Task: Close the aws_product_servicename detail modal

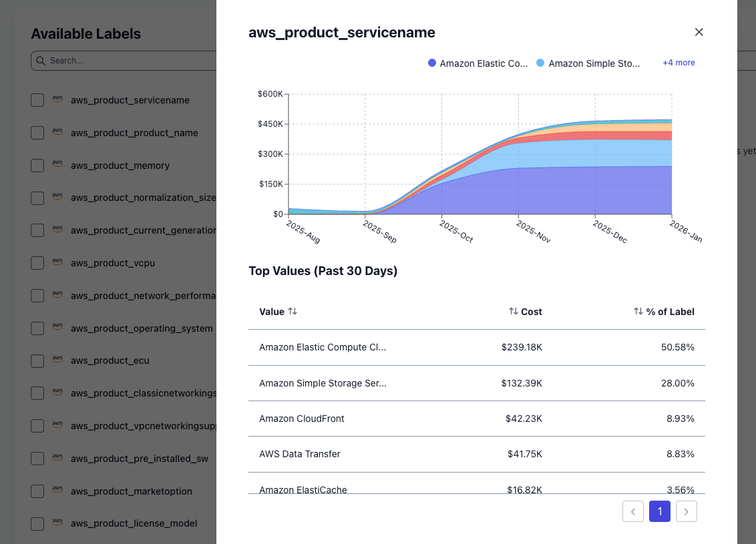Action: 699,31
